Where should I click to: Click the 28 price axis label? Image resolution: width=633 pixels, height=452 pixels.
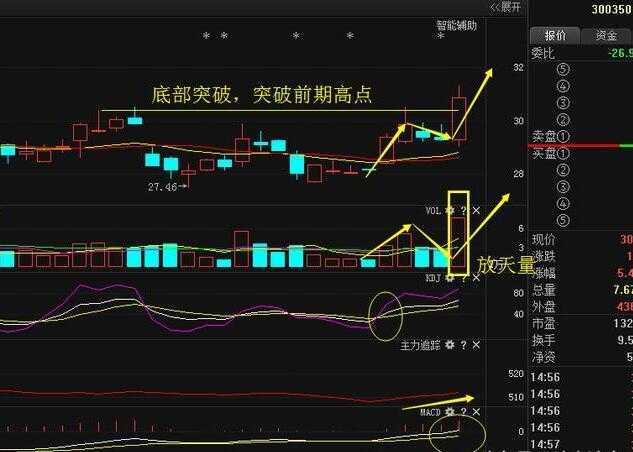pos(519,174)
